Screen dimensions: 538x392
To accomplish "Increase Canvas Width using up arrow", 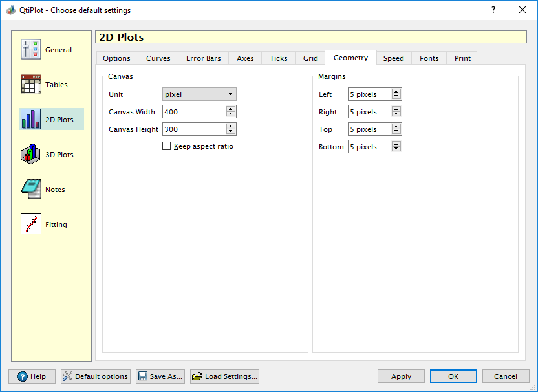I will tap(231, 109).
